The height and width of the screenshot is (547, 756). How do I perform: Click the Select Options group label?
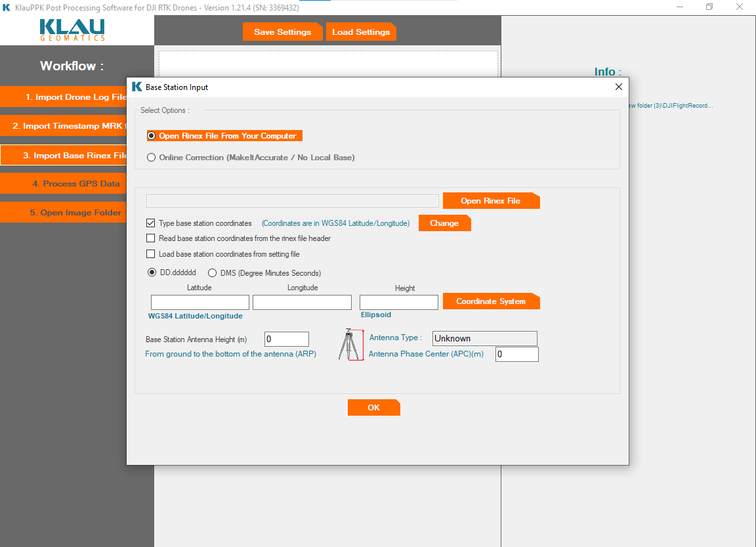click(x=165, y=110)
